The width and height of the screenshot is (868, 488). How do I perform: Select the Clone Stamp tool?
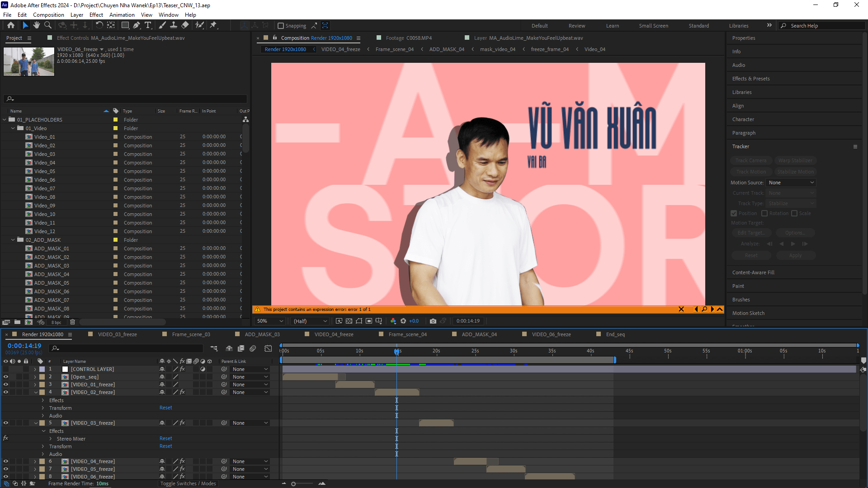click(x=173, y=25)
